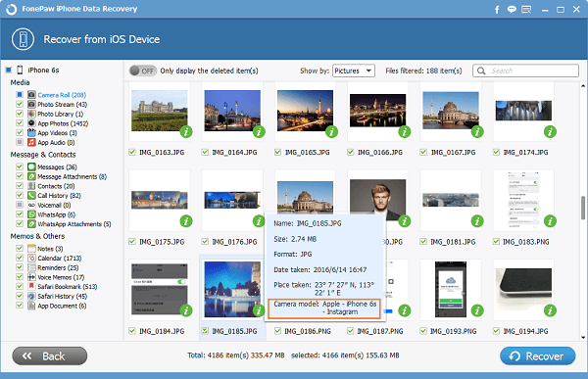Viewport: 588px width, 379px height.
Task: Uncheck the Photo Stream checkbox
Action: click(20, 104)
